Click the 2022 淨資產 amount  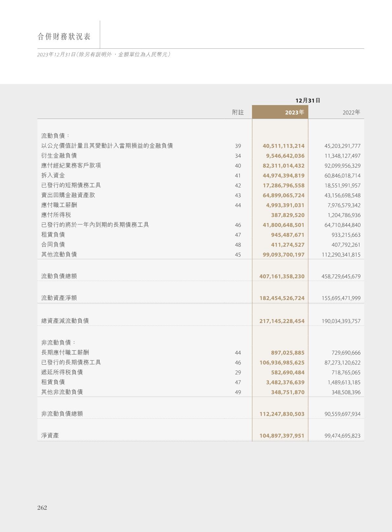343,436
